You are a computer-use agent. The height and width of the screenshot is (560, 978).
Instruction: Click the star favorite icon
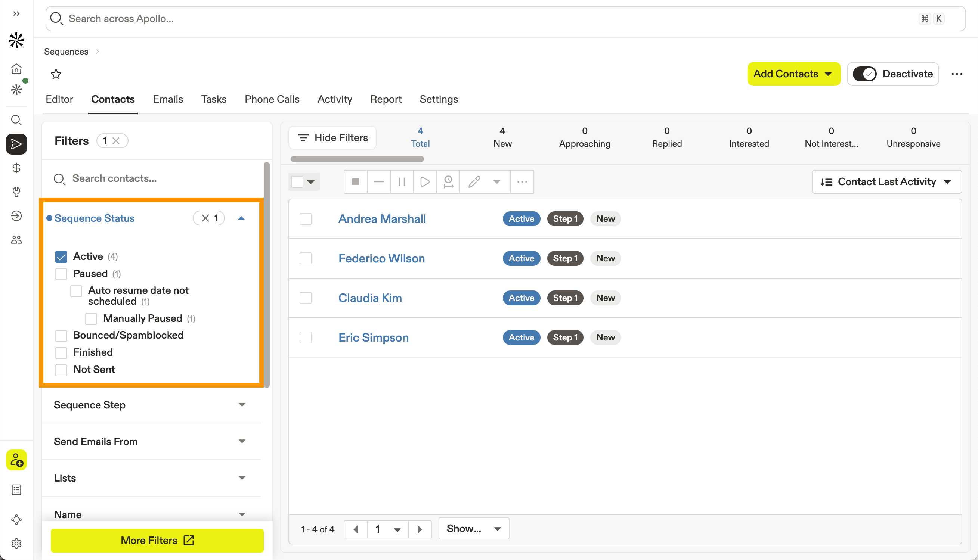pos(56,74)
